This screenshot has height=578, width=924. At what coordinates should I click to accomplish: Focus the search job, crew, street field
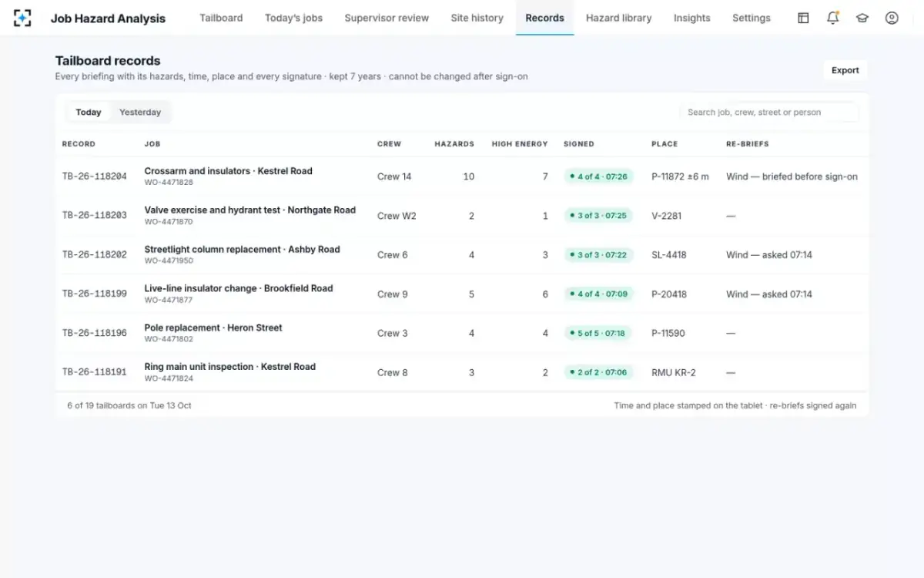(x=769, y=113)
